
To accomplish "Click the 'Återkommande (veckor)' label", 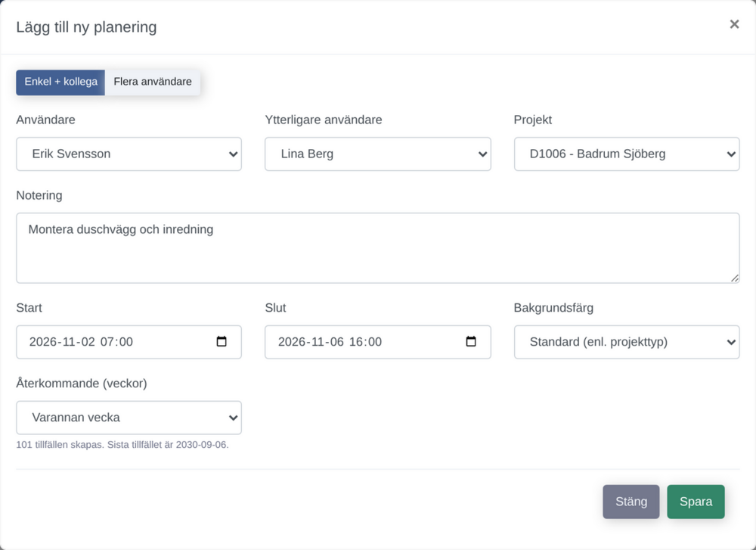I will (82, 384).
